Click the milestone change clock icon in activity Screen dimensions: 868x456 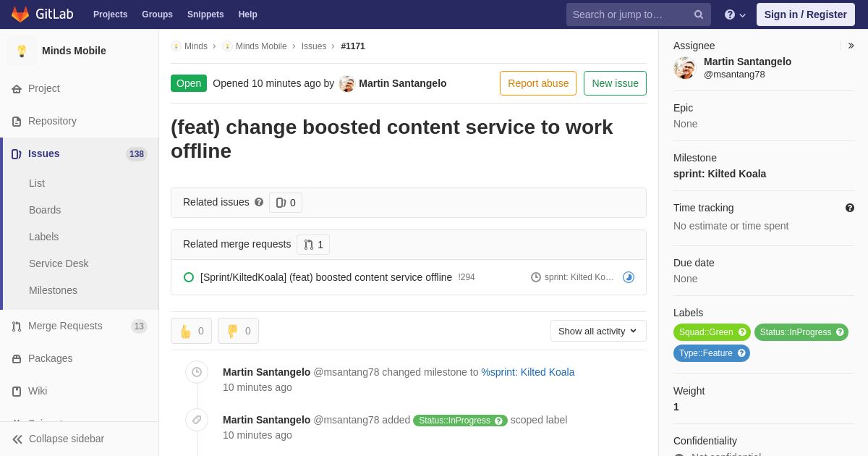tap(197, 372)
